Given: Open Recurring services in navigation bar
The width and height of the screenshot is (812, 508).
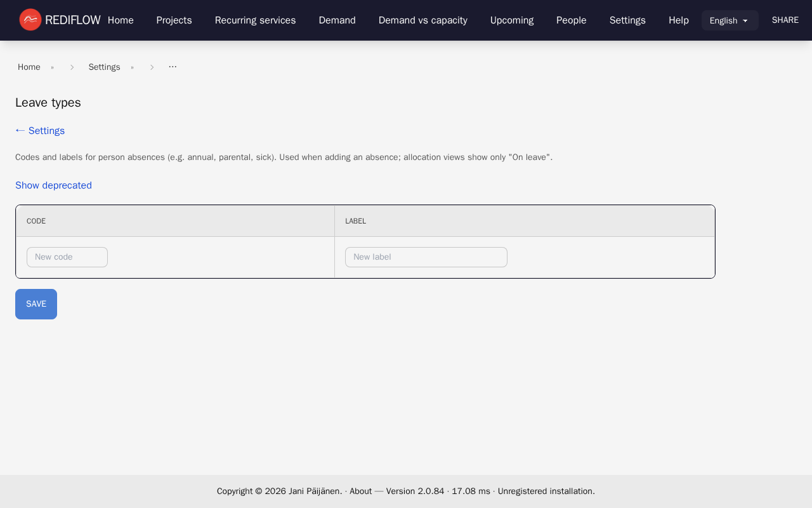Looking at the screenshot, I should [255, 20].
